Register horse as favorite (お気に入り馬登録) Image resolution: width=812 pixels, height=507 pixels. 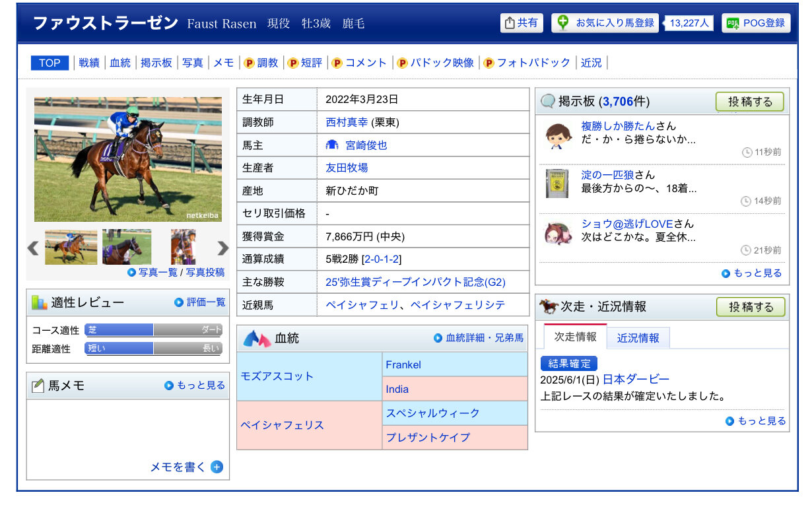[605, 23]
